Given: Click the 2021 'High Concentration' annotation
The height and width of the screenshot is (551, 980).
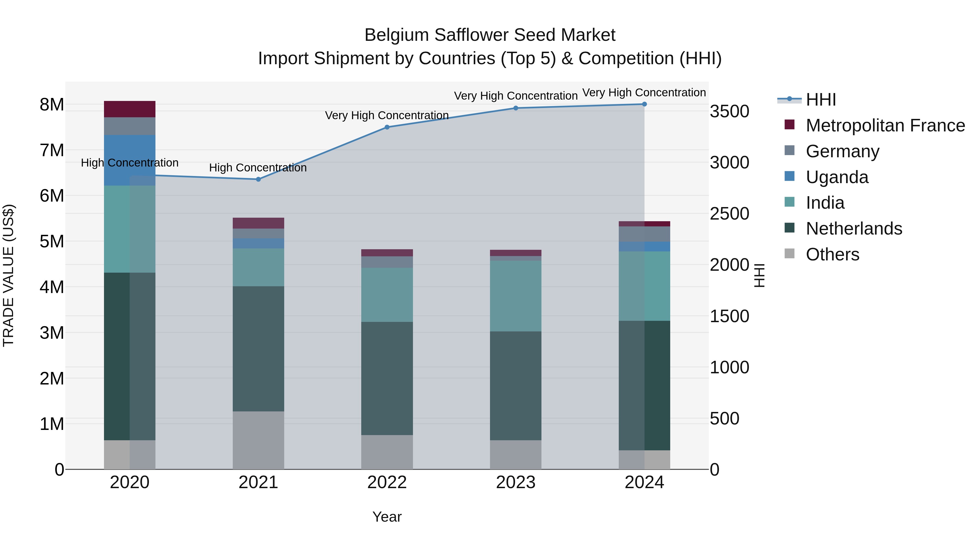Looking at the screenshot, I should tap(258, 167).
